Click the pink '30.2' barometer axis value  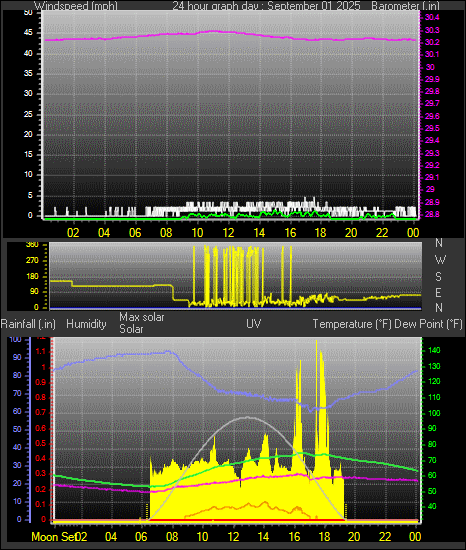point(432,42)
